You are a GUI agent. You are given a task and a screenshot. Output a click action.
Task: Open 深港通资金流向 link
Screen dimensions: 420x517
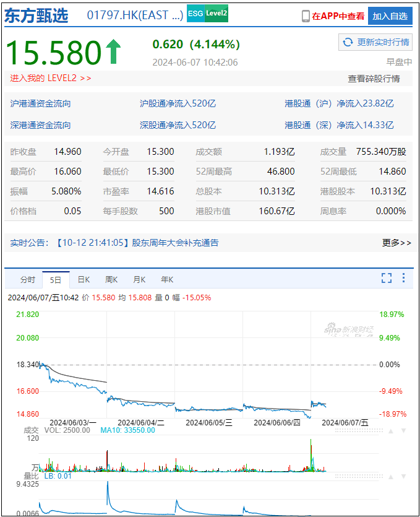point(40,125)
